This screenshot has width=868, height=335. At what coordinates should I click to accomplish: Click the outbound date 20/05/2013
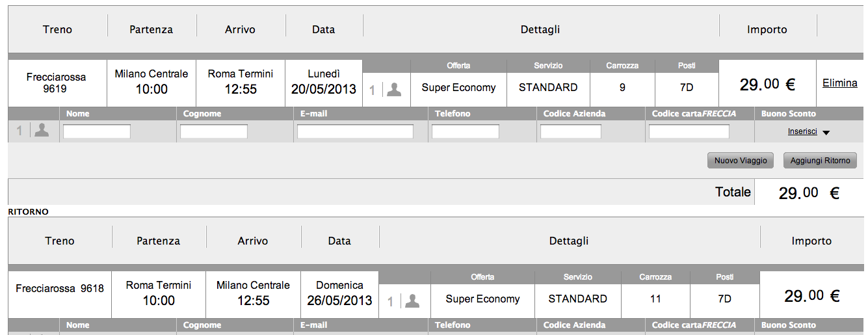point(324,89)
